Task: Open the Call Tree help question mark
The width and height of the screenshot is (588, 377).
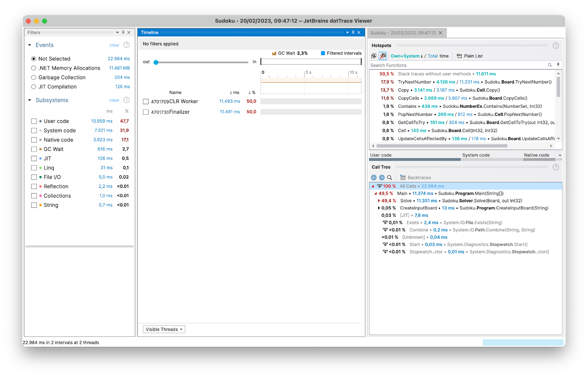Action: coord(556,167)
